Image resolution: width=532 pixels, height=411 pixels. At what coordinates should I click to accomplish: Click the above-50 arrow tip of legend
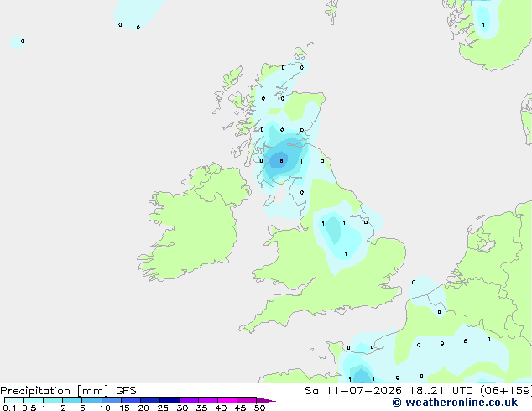[x=266, y=400]
